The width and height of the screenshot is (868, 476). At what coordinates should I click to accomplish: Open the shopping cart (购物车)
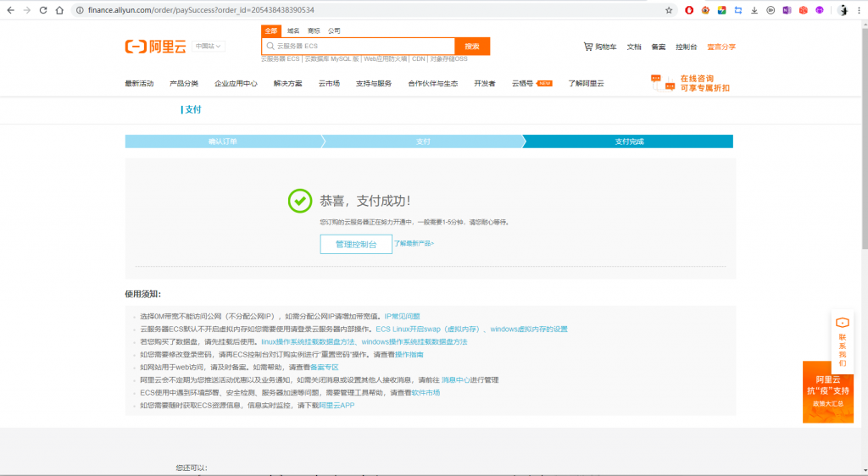(599, 47)
